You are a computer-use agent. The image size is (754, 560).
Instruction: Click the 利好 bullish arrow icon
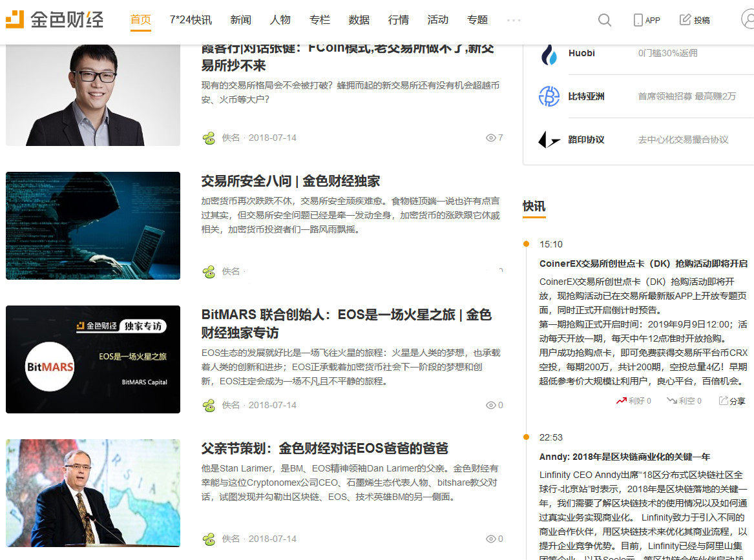tap(622, 400)
